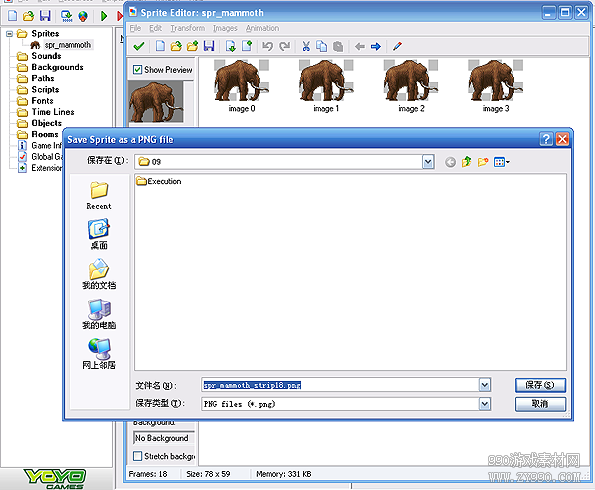Open the Animation menu

(262, 28)
